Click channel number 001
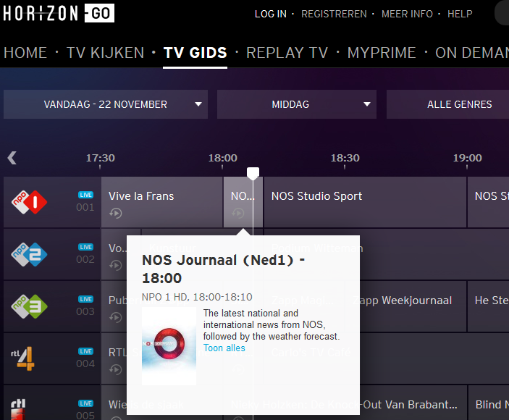 (x=85, y=207)
